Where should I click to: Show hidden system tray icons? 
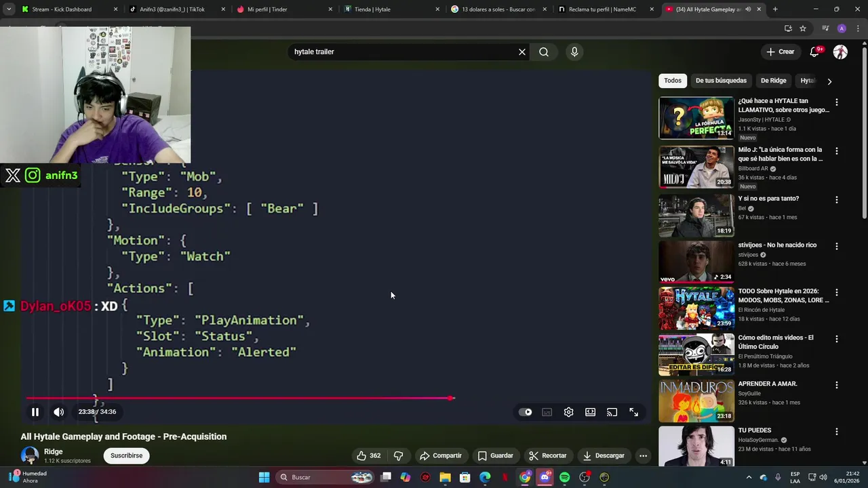pyautogui.click(x=749, y=477)
